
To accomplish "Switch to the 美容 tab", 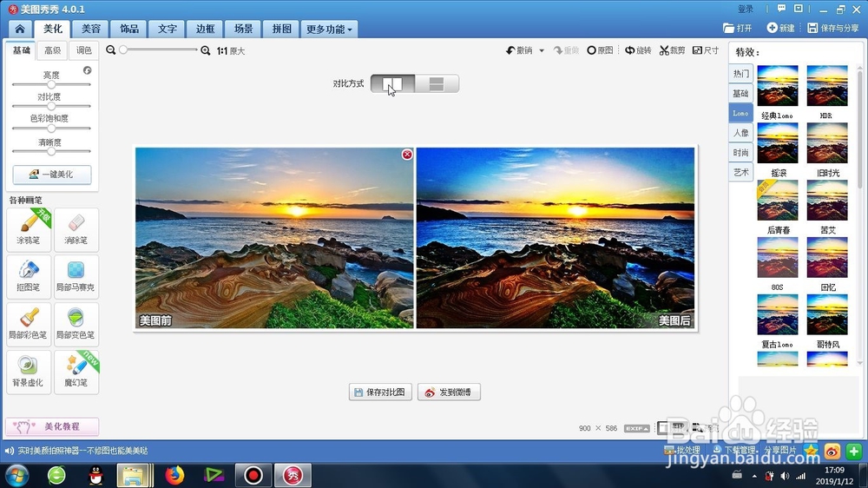I will (x=91, y=29).
